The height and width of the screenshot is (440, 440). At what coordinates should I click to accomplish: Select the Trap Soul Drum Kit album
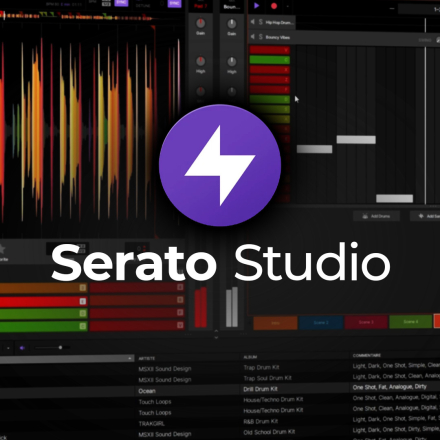pos(267,378)
